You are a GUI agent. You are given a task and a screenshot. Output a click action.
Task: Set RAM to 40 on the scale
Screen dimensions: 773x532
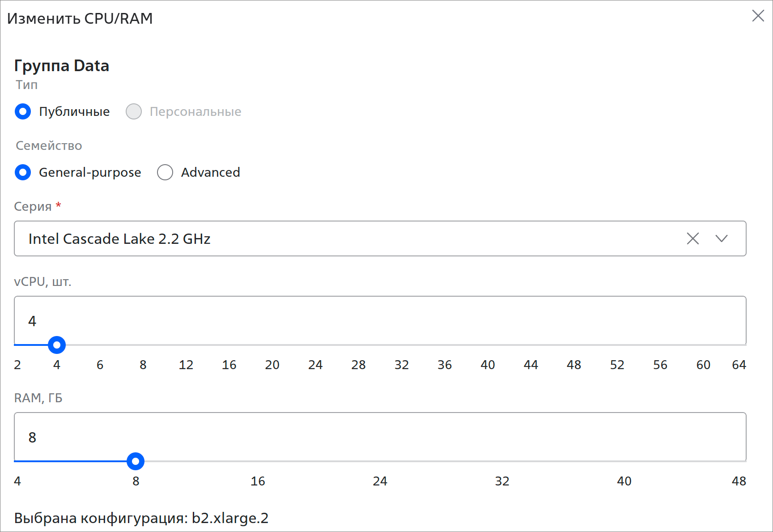[x=624, y=481]
